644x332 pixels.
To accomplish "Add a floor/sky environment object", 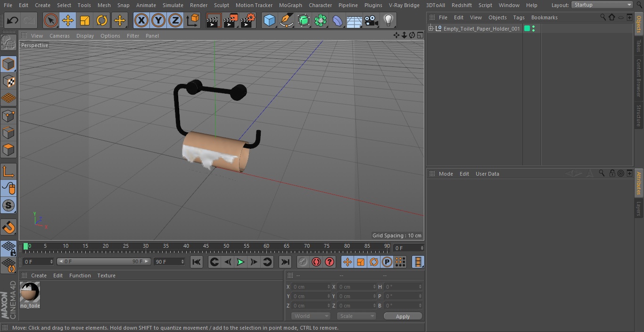I will (x=355, y=20).
